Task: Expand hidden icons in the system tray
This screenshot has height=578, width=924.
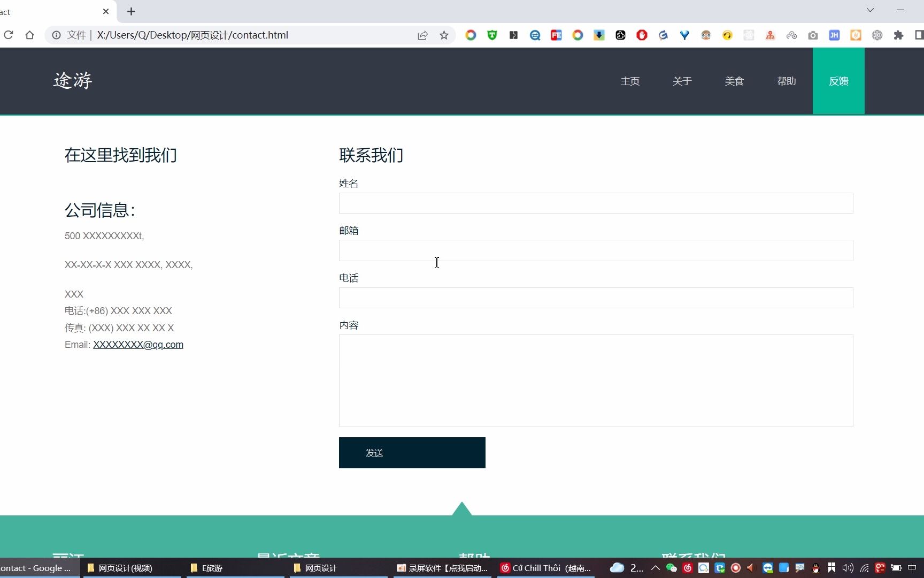Action: point(655,568)
